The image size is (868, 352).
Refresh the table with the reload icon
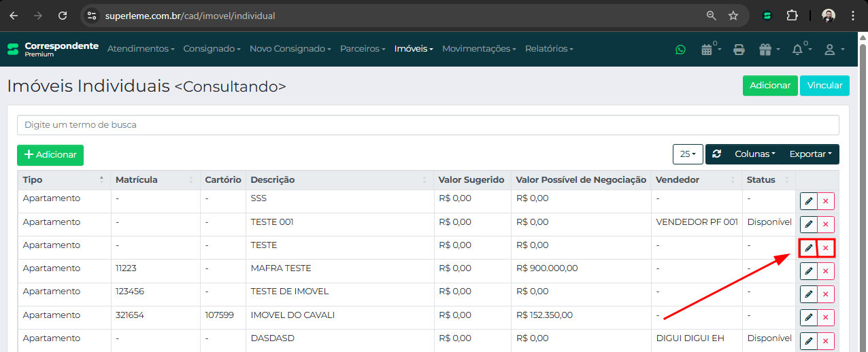(x=717, y=154)
